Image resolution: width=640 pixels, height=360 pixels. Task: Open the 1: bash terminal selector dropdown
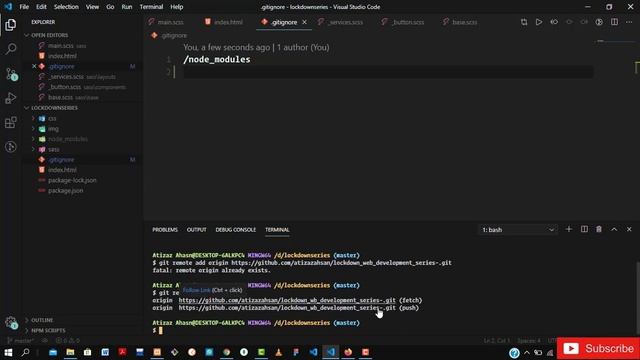[518, 230]
